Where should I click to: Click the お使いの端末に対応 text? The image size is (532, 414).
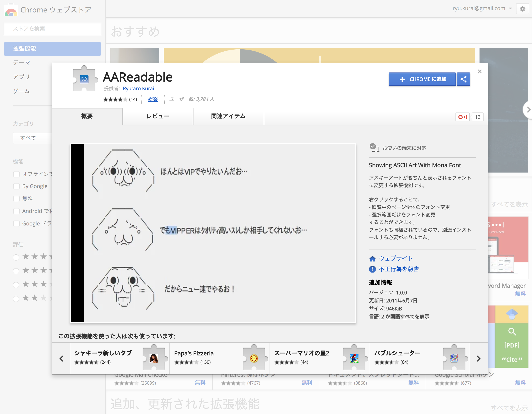(x=404, y=148)
